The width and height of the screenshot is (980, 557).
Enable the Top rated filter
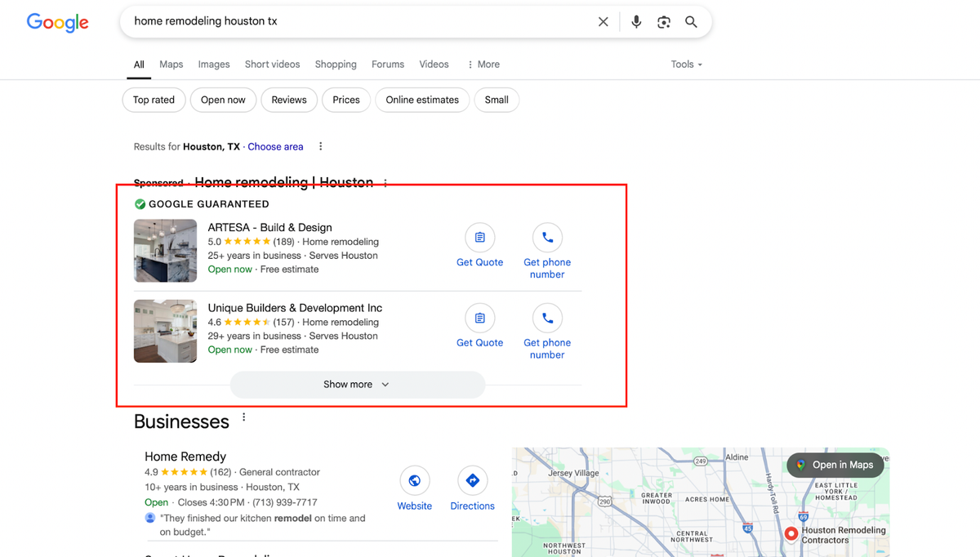coord(154,100)
